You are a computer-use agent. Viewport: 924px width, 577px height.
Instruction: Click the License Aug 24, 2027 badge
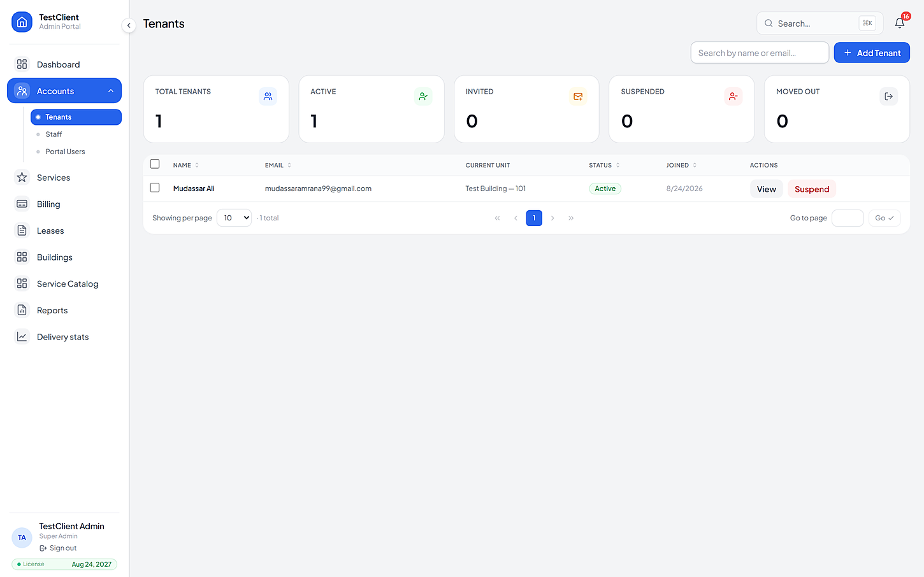64,564
